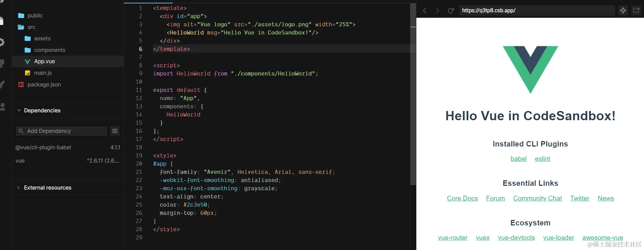Refresh the preview browser
The height and width of the screenshot is (250, 644).
pos(451,11)
